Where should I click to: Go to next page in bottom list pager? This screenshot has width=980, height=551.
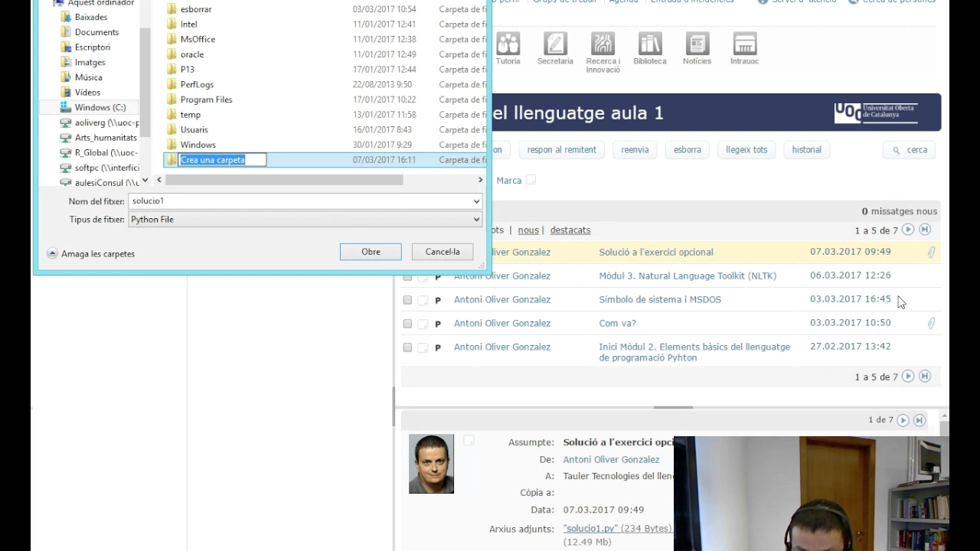pyautogui.click(x=908, y=376)
